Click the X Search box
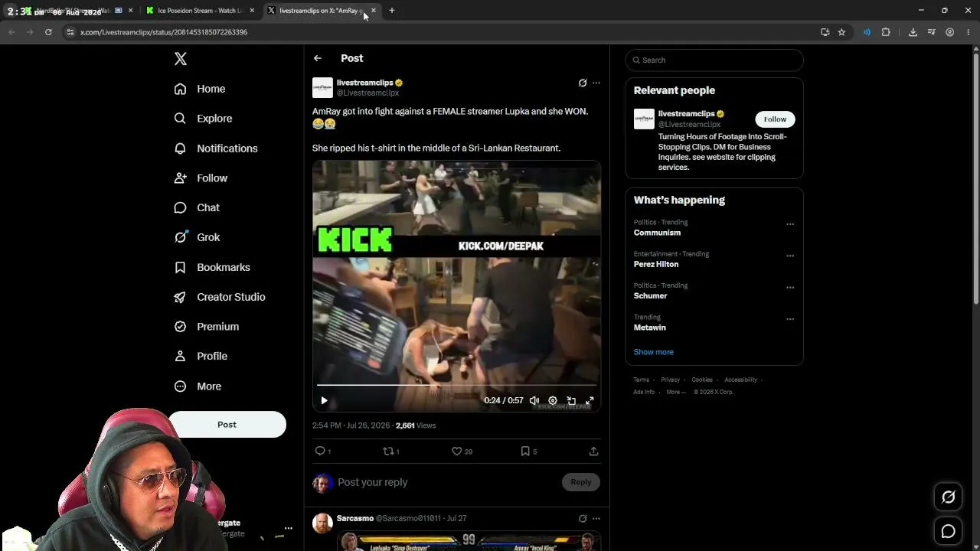The width and height of the screenshot is (980, 551). point(714,60)
